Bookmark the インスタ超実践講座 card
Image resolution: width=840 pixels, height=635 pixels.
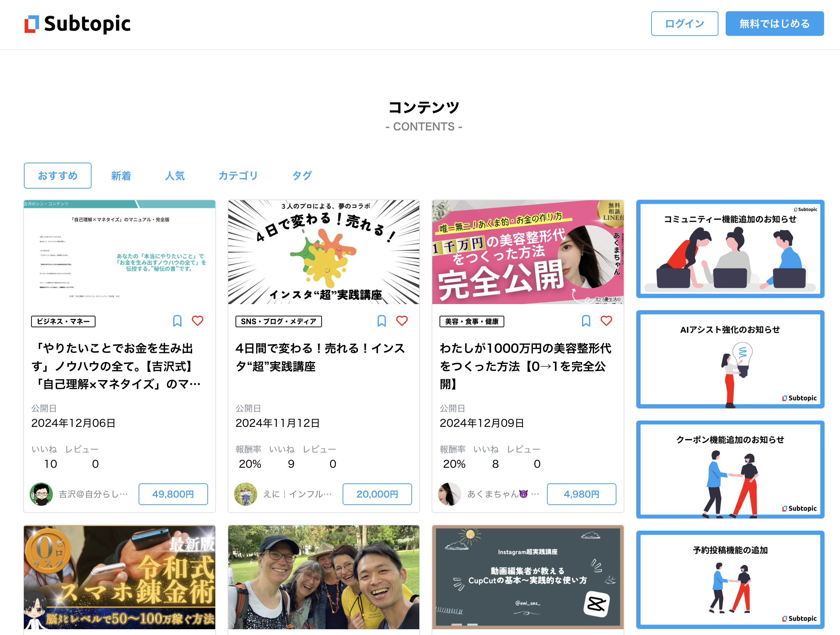point(381,321)
